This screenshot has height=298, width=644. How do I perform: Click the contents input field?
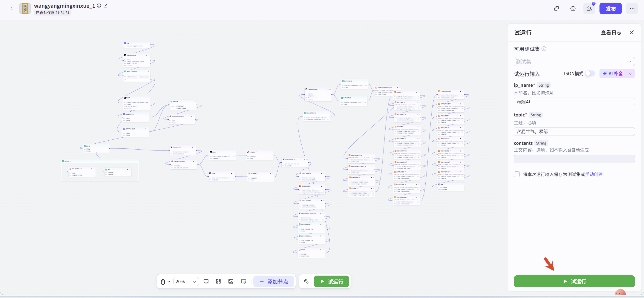pyautogui.click(x=574, y=159)
